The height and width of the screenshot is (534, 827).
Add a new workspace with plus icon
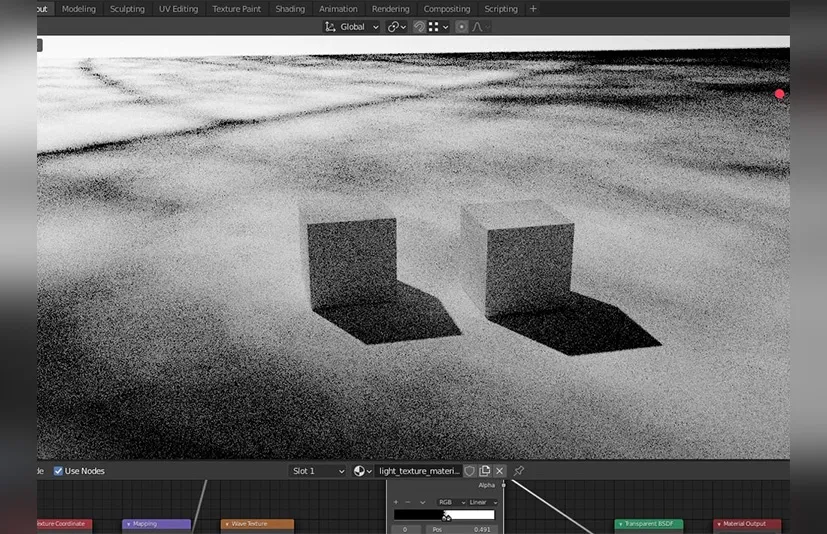pyautogui.click(x=533, y=9)
